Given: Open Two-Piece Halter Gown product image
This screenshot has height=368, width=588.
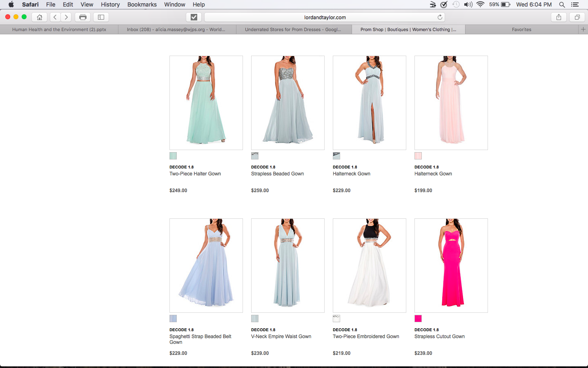Looking at the screenshot, I should (x=206, y=103).
